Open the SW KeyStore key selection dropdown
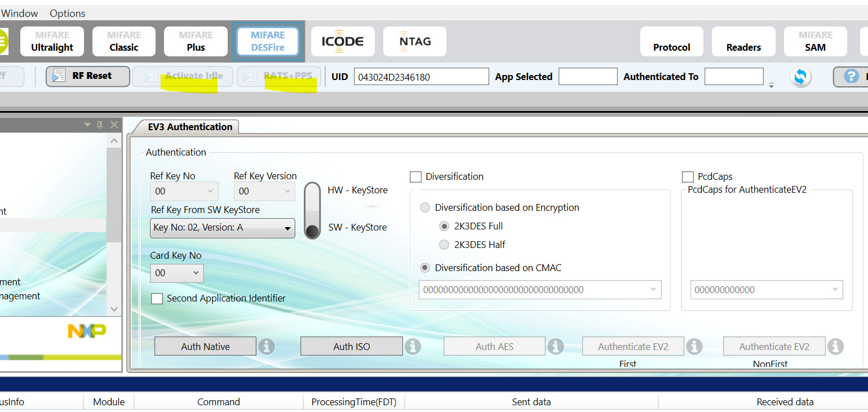 tap(222, 228)
